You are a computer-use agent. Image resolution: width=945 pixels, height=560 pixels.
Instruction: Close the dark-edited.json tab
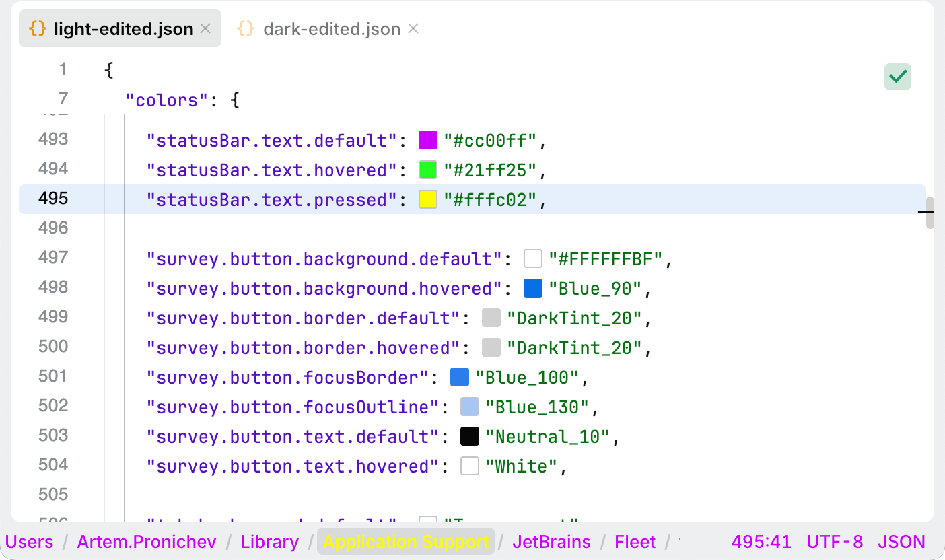414,29
